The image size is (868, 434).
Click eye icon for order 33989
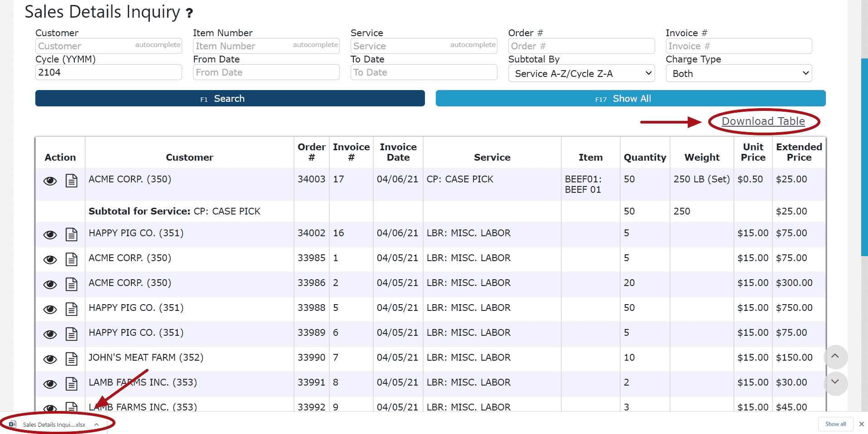pyautogui.click(x=50, y=334)
